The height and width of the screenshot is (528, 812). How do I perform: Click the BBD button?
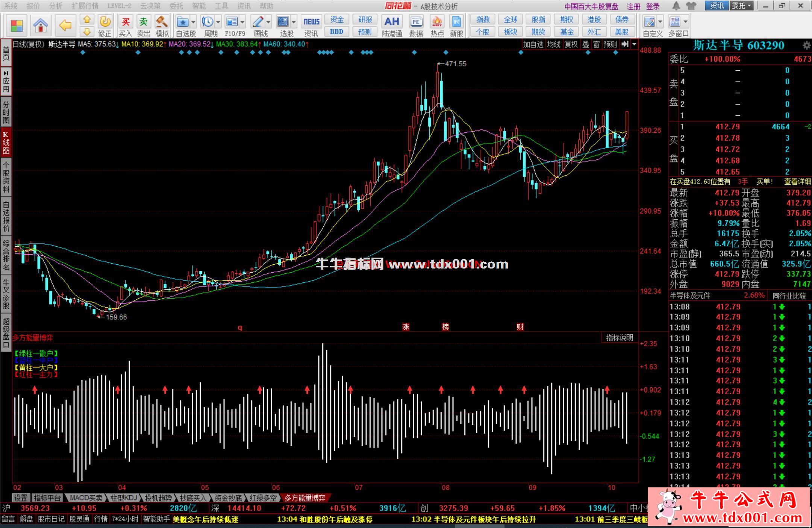[337, 32]
